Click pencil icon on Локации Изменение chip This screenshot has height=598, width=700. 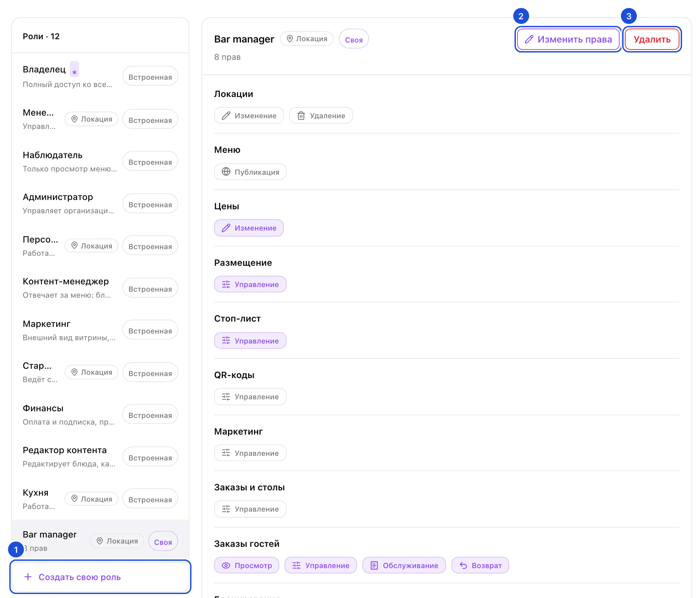(x=226, y=116)
